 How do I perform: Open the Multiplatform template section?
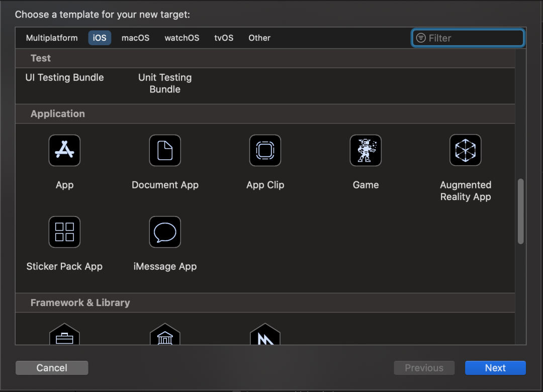coord(52,38)
